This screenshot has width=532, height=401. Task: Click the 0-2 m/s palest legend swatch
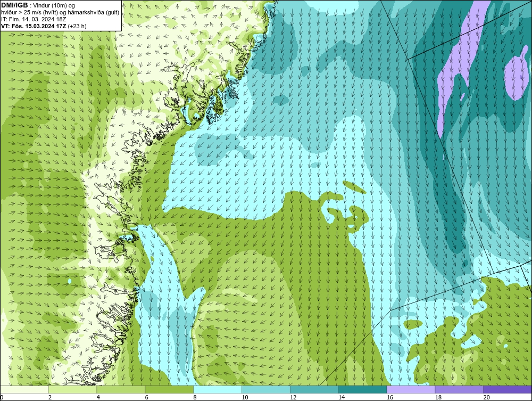24,389
